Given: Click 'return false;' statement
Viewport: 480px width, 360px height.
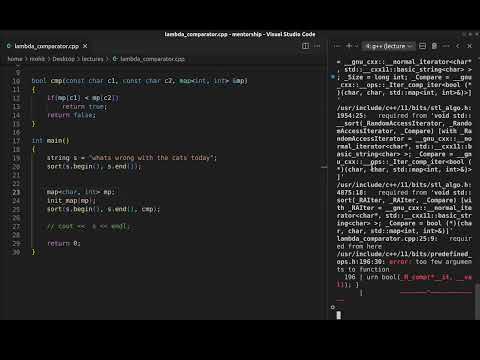Looking at the screenshot, I should click(71, 115).
